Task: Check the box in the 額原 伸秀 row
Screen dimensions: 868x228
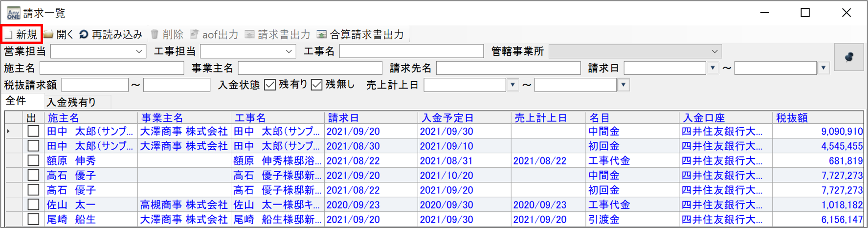Action: coord(33,160)
